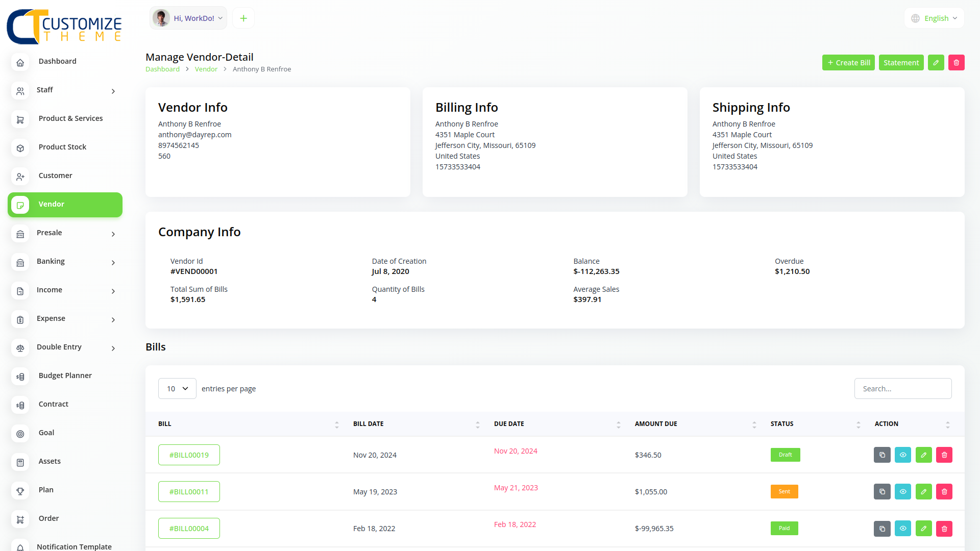Click the bills Search input field
Screen dimensions: 980x551
pos(902,389)
